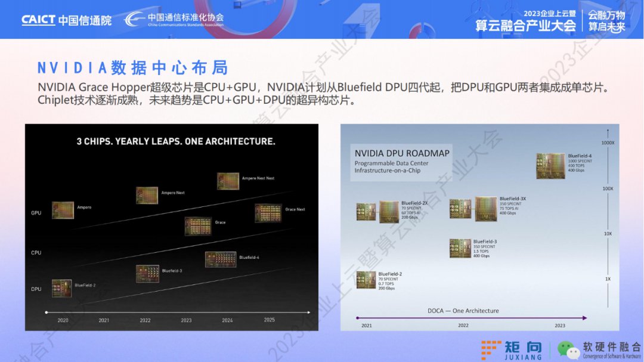Click the '1000X' scale label
Screen dimensions: 644x362
(608, 143)
